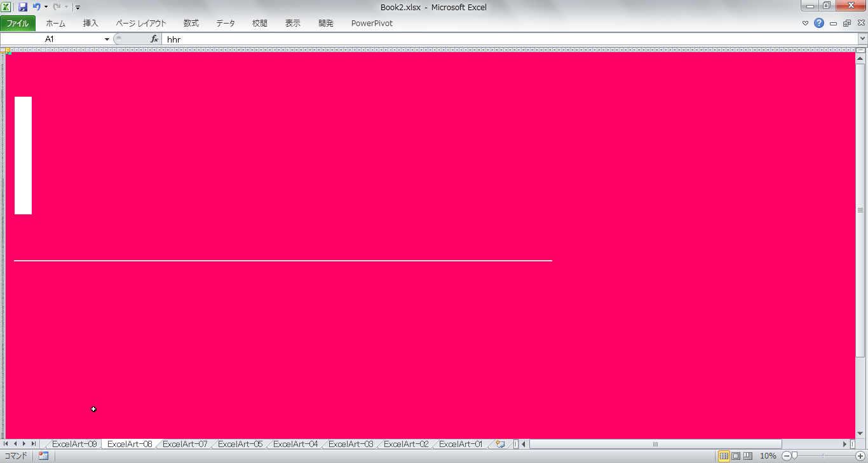Switch to the PowerPivot ribbon tab
The image size is (868, 463).
point(372,24)
